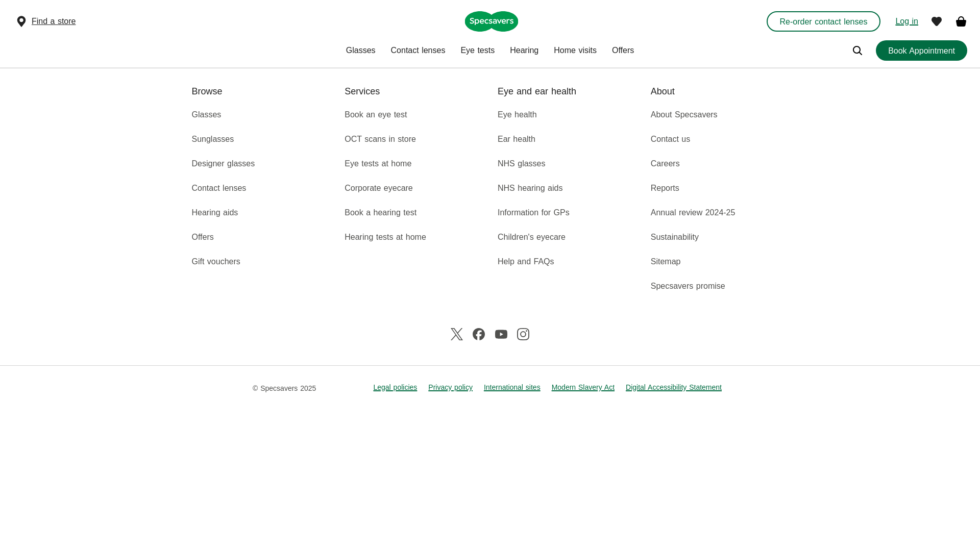Select Contact lenses under Browse
Screen dimensions: 980x551
click(x=218, y=188)
